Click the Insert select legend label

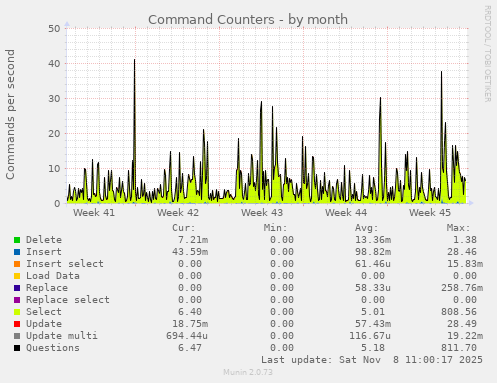tap(65, 264)
